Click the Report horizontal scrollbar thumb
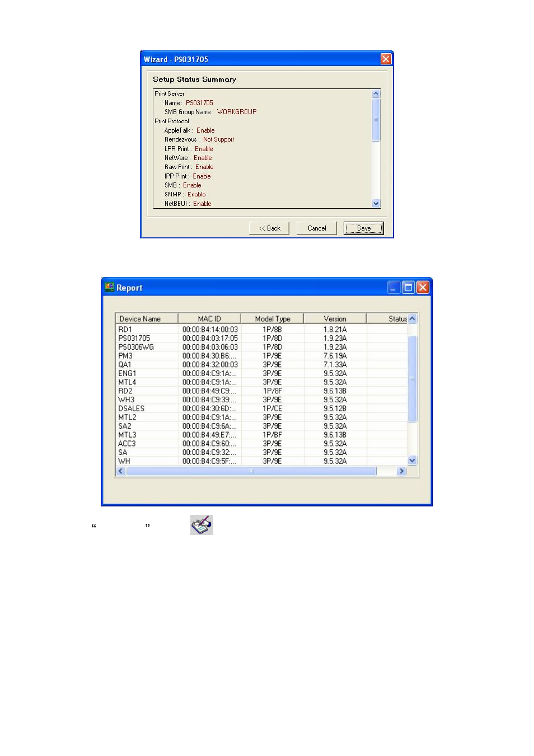The image size is (534, 756). (251, 471)
